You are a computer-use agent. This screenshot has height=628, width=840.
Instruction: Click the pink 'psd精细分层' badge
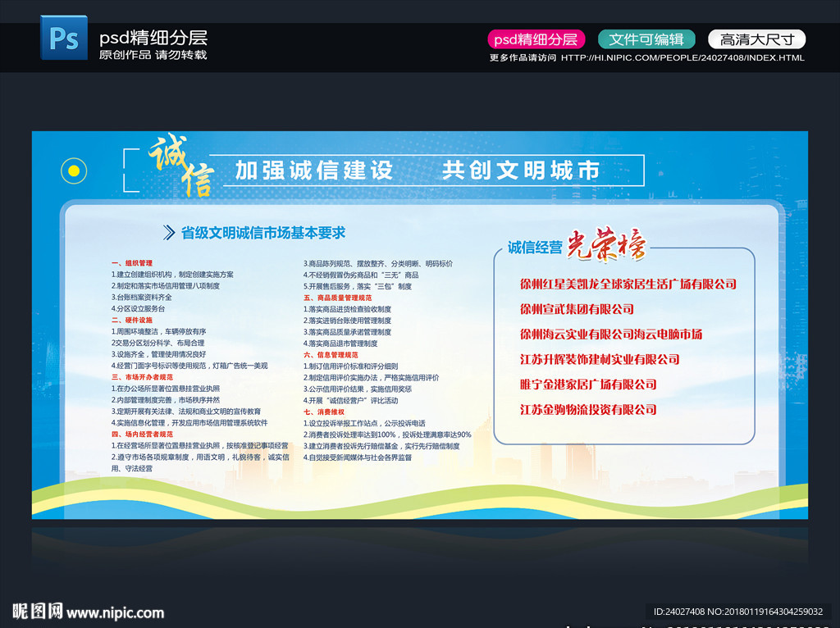click(536, 39)
